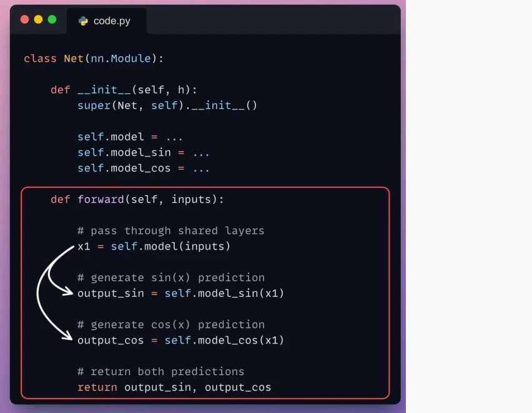Click the white arrowhead pointing to output_sin
The width and height of the screenshot is (532, 413).
pyautogui.click(x=68, y=292)
